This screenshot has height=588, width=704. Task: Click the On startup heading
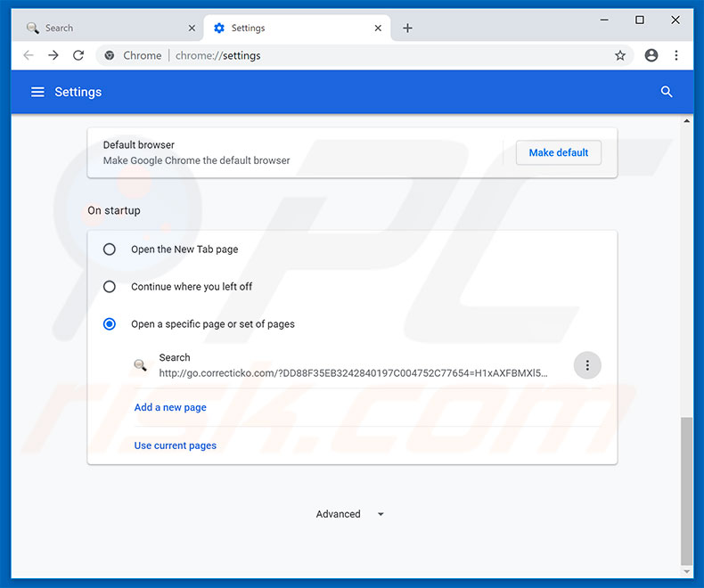coord(114,210)
